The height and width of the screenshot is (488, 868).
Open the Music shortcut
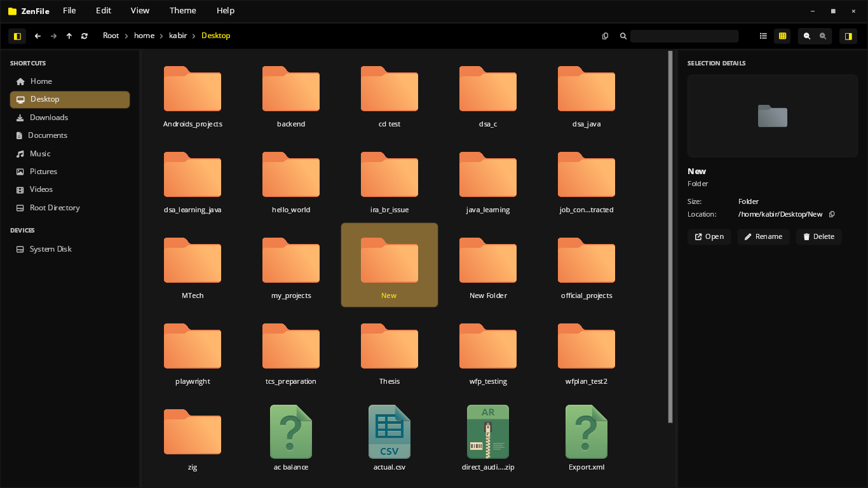point(70,154)
